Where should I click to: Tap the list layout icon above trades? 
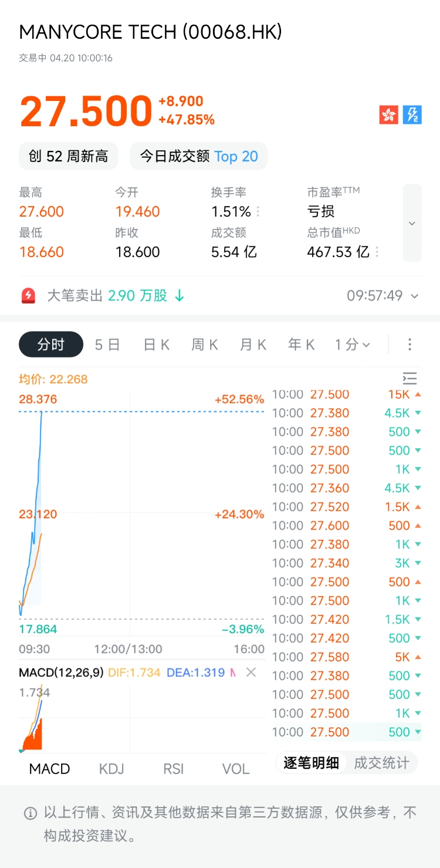click(409, 379)
